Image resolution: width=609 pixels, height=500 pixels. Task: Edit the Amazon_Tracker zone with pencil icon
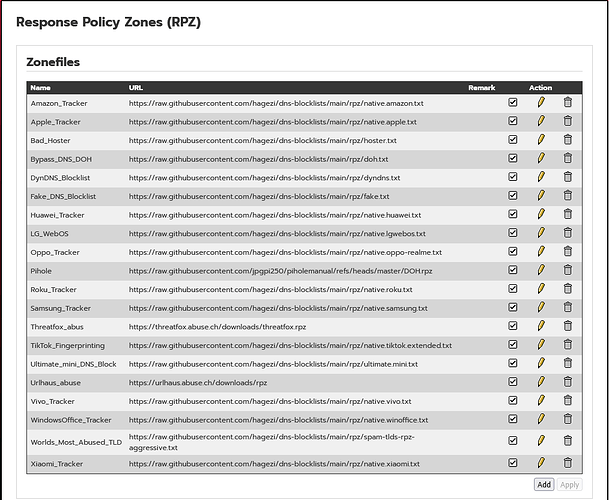click(541, 103)
